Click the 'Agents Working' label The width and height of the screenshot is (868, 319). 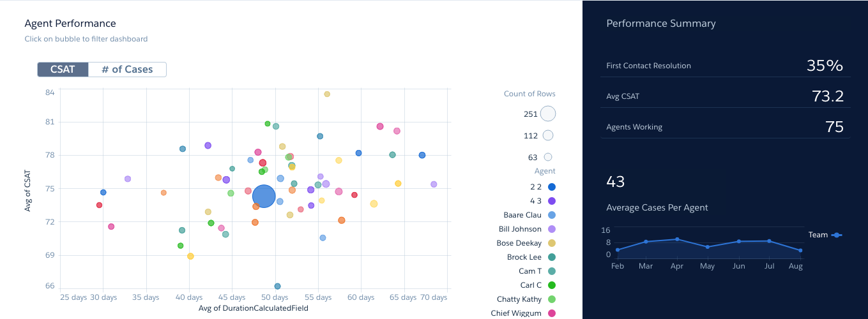[634, 127]
